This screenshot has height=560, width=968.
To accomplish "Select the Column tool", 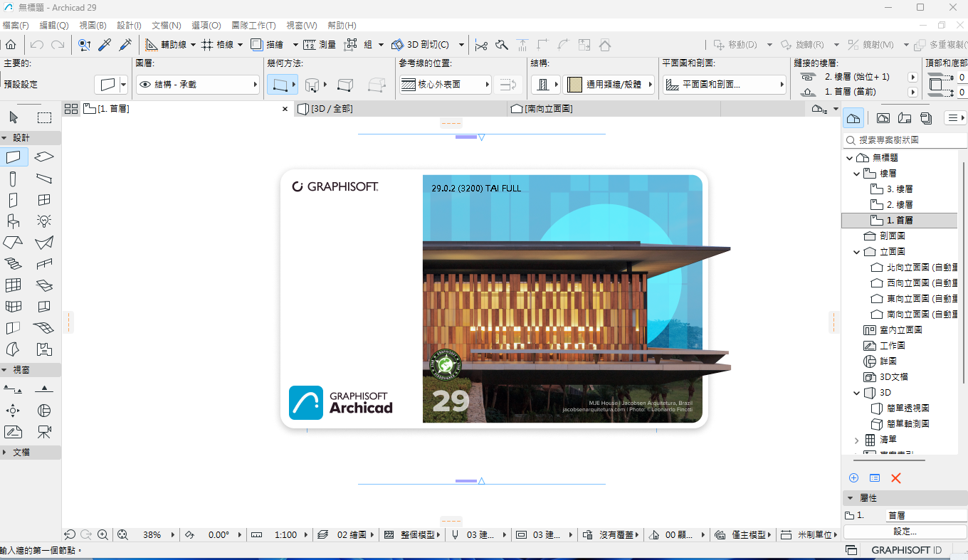I will (14, 179).
